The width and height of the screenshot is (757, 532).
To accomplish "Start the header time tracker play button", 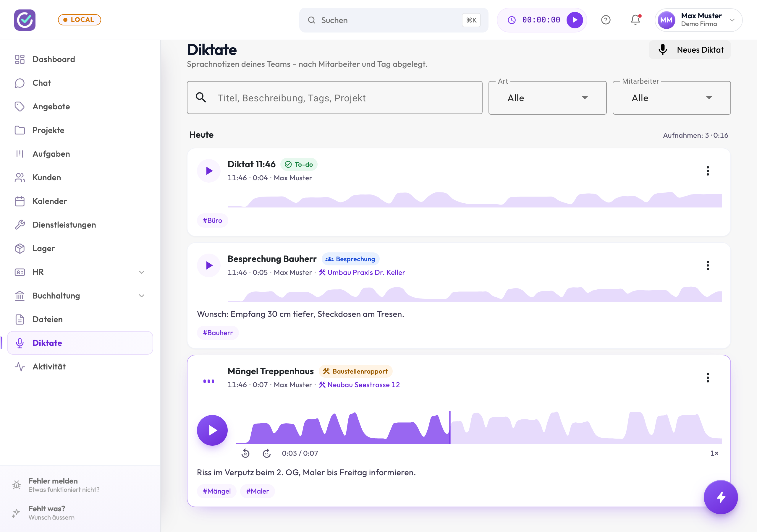I will coord(575,20).
